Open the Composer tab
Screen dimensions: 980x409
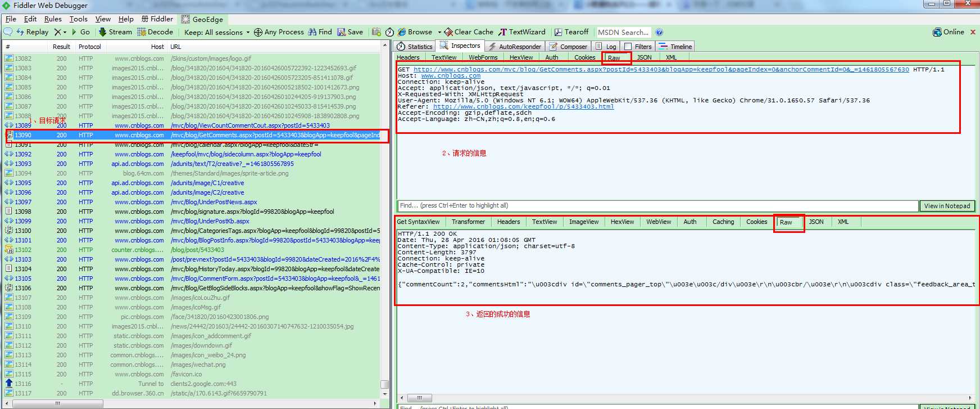568,47
